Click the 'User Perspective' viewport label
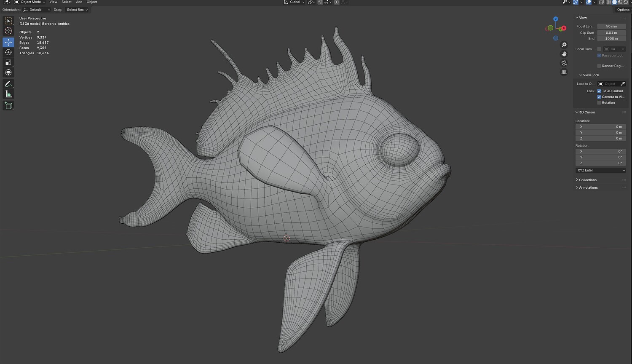Viewport: 632px width, 364px height. tap(33, 19)
